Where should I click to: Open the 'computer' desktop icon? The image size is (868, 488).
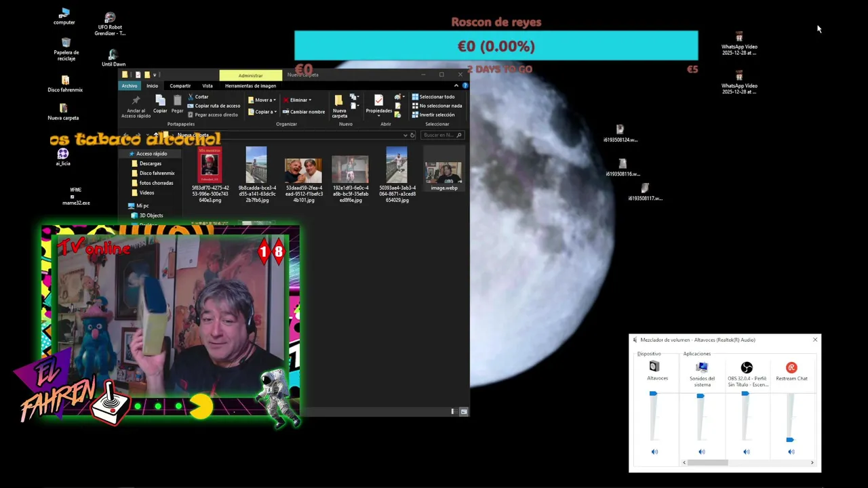(64, 16)
